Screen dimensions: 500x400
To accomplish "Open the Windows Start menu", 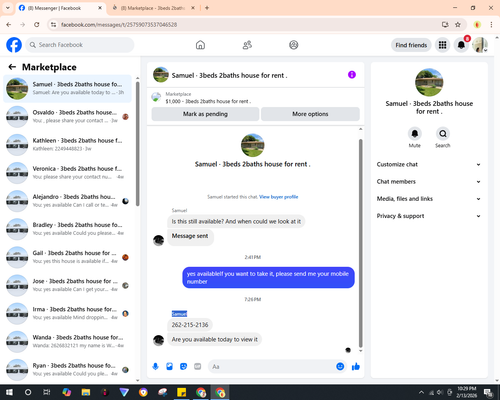I will 9,392.
